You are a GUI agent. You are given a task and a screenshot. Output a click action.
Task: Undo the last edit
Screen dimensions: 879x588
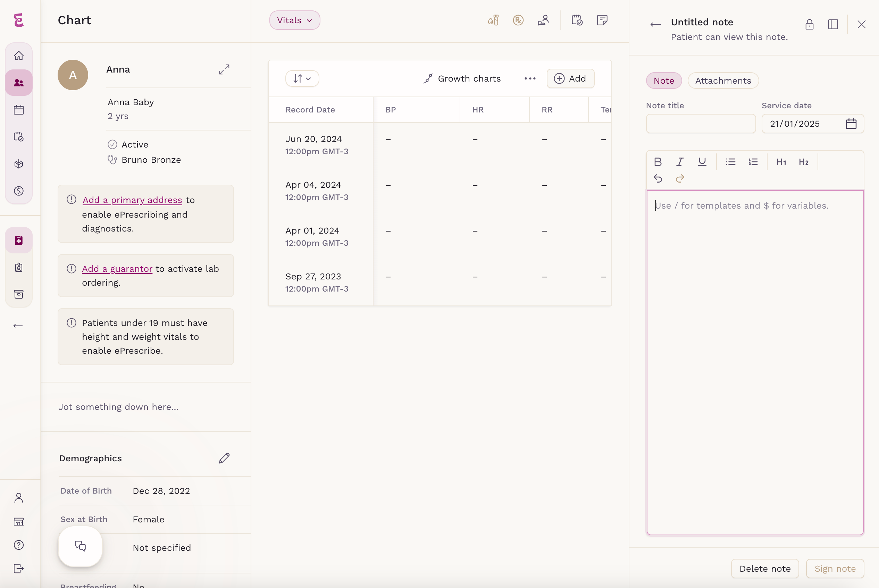pos(658,178)
